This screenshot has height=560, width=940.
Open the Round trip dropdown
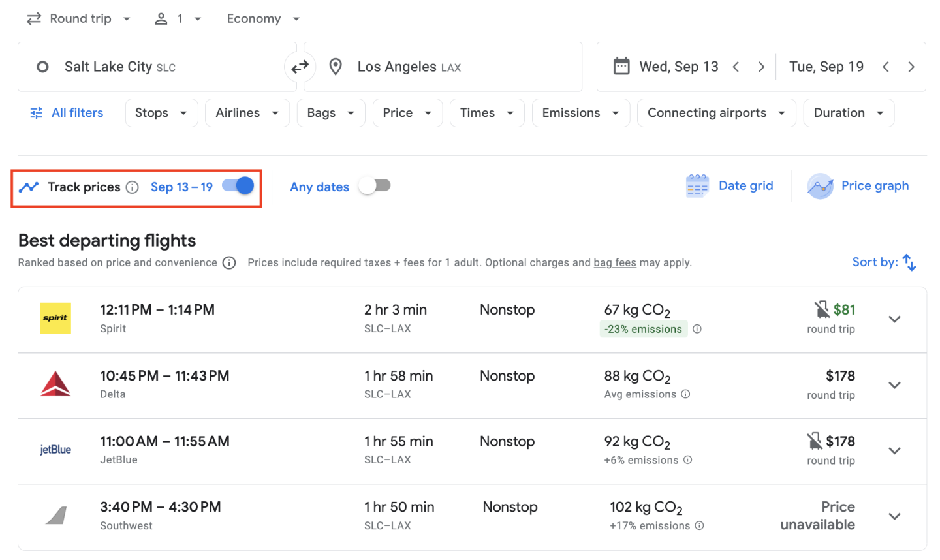pyautogui.click(x=79, y=19)
